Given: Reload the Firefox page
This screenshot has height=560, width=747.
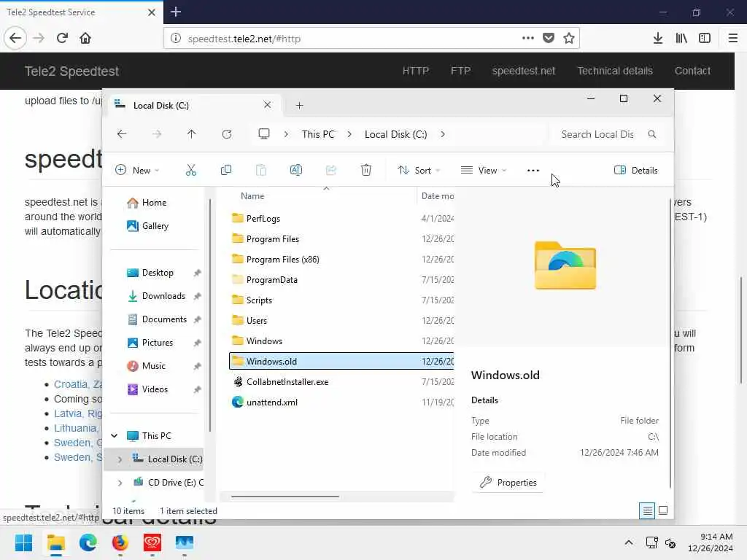Looking at the screenshot, I should pyautogui.click(x=62, y=38).
